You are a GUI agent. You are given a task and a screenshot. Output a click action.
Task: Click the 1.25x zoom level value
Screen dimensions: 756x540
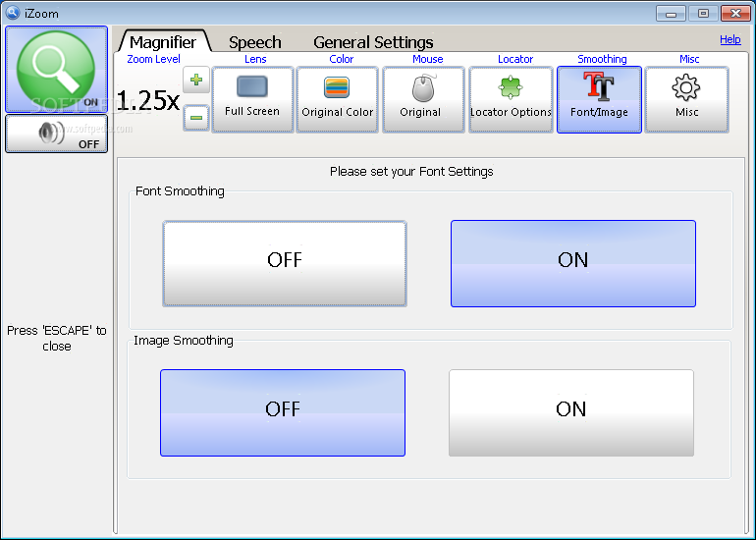(147, 101)
